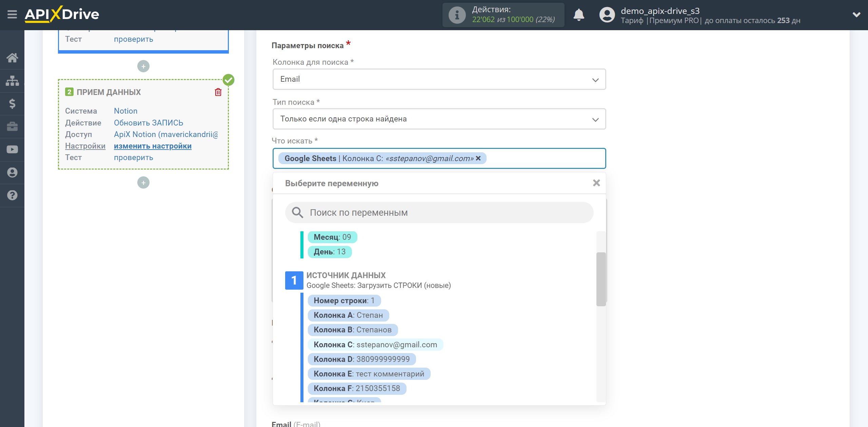Click the Notion system link
The height and width of the screenshot is (427, 868).
[125, 111]
